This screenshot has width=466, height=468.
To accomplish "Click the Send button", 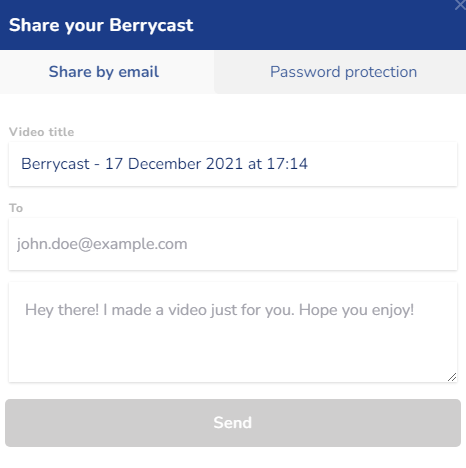I will pyautogui.click(x=233, y=423).
